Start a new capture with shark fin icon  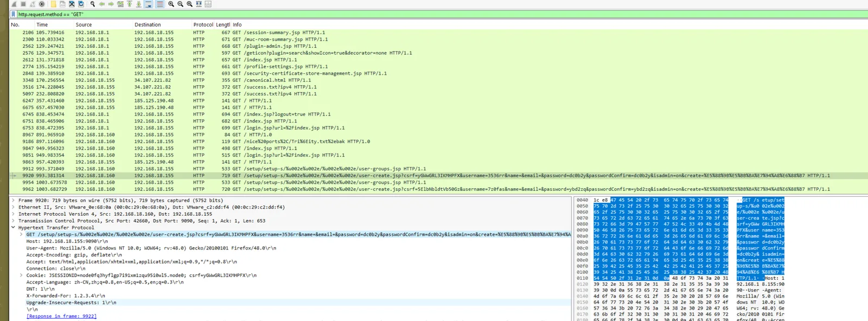pos(14,4)
